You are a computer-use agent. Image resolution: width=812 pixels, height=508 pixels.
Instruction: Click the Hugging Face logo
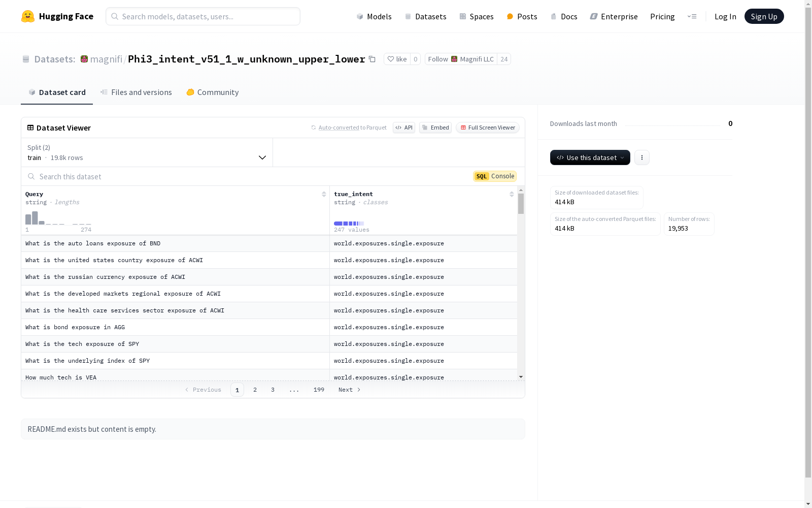57,16
